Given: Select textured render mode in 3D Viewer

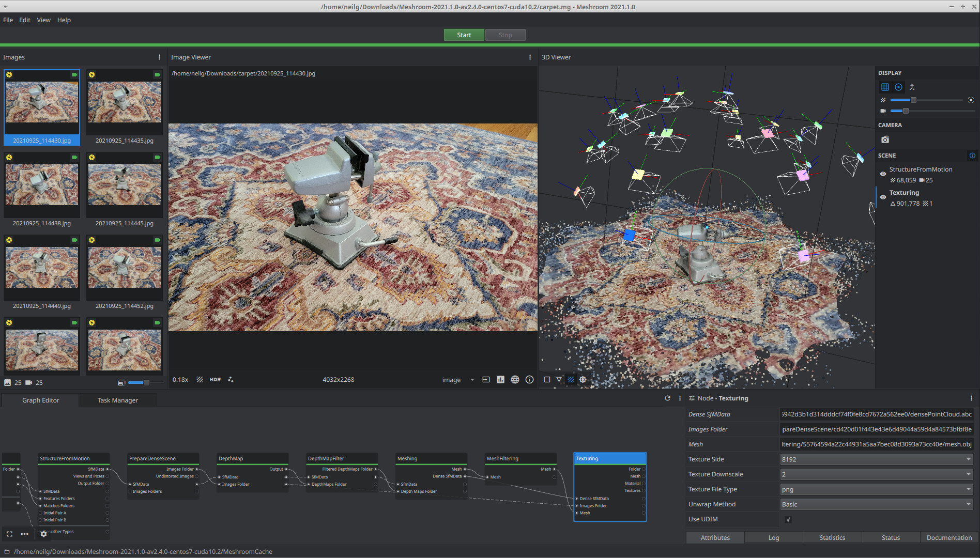Looking at the screenshot, I should click(571, 380).
